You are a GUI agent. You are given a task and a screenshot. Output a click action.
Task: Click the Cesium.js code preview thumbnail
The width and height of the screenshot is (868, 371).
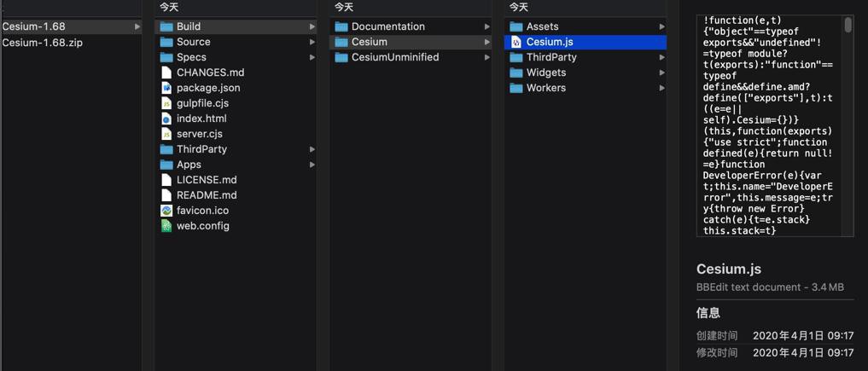pos(768,125)
